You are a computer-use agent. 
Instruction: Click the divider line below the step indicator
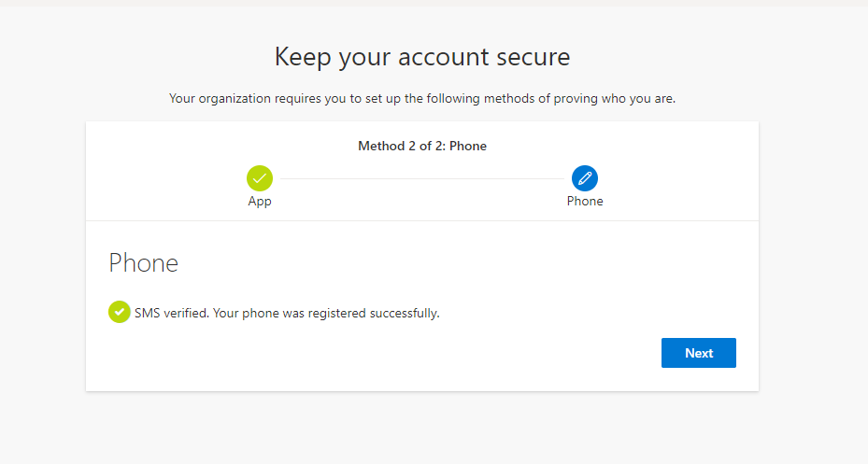[x=422, y=220]
